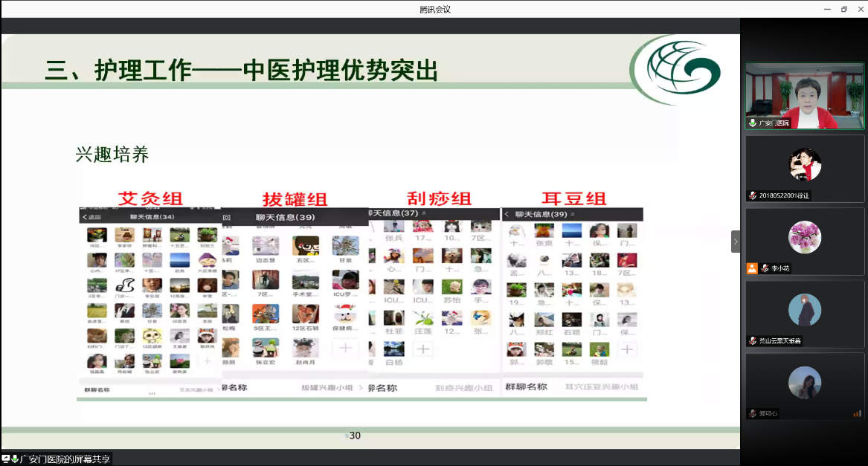Click green microphone icon on 广安门医院 video
Viewport: 868px width, 466px height.
[x=753, y=123]
